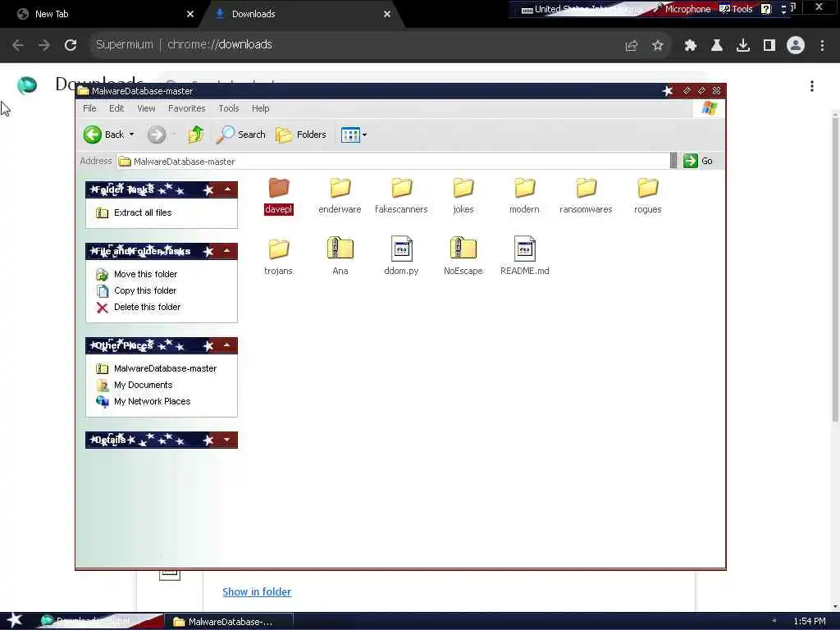The width and height of the screenshot is (840, 630).
Task: Close the New Tab browser tab
Action: (189, 14)
